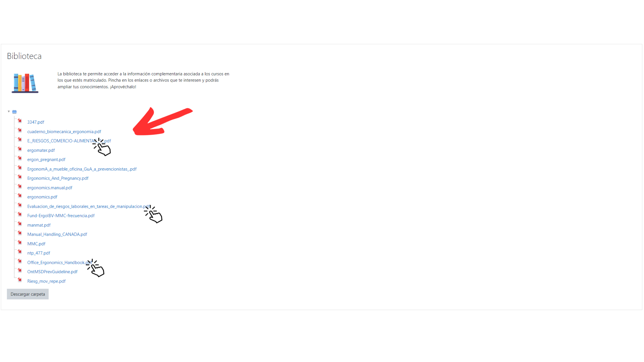Open Evaluacion_de_riesgos_laborales manipulation pdf
The height and width of the screenshot is (362, 644).
coord(89,206)
